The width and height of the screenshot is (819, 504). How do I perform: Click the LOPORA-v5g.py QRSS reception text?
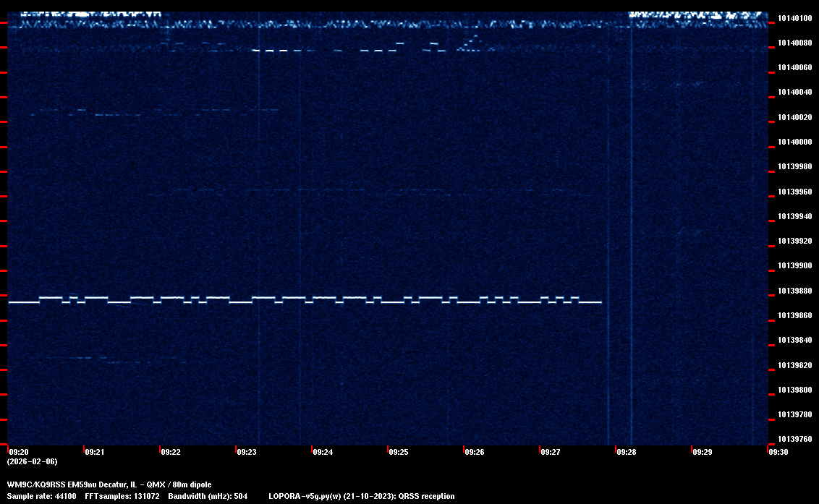361,496
